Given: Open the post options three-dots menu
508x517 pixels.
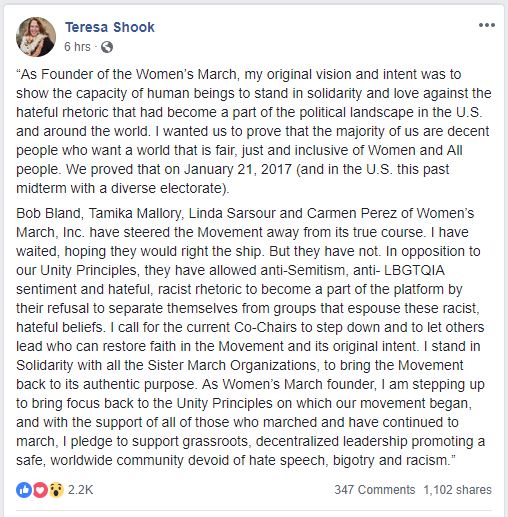Looking at the screenshot, I should (x=487, y=25).
